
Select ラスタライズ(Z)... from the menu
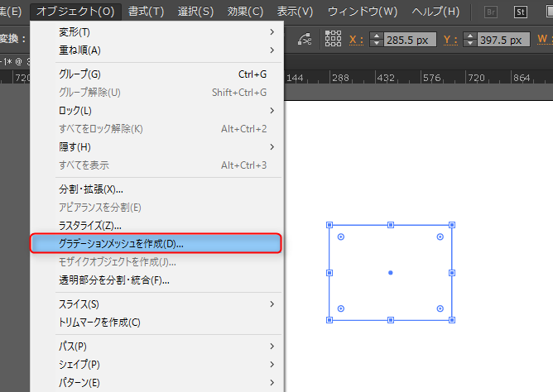(156, 225)
